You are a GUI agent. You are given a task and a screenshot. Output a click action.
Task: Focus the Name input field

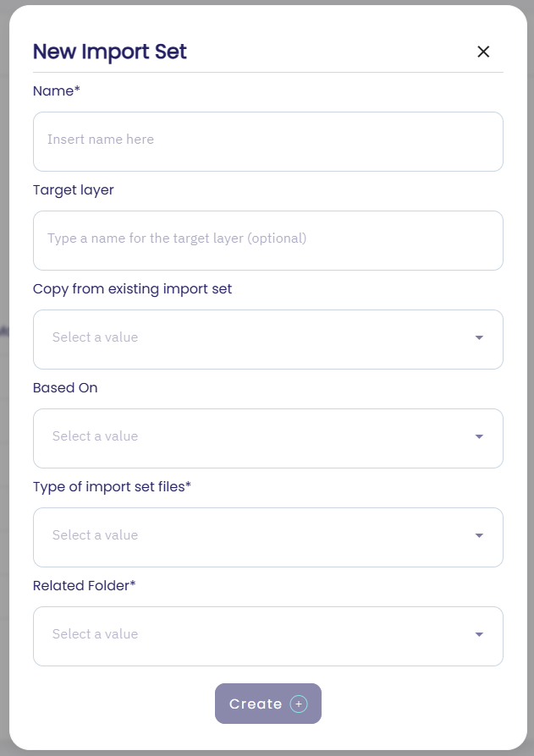tap(267, 140)
